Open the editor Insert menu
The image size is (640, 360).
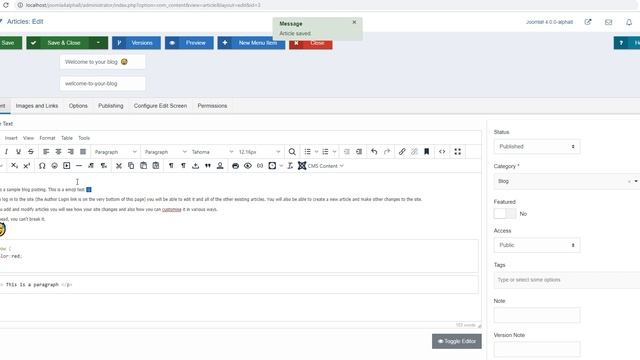tap(11, 138)
